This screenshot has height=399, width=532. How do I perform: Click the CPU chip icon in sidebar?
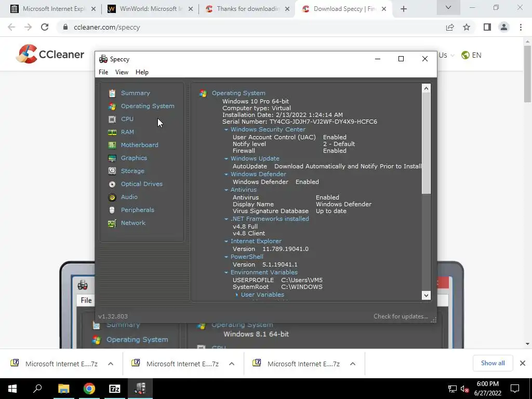click(x=112, y=119)
